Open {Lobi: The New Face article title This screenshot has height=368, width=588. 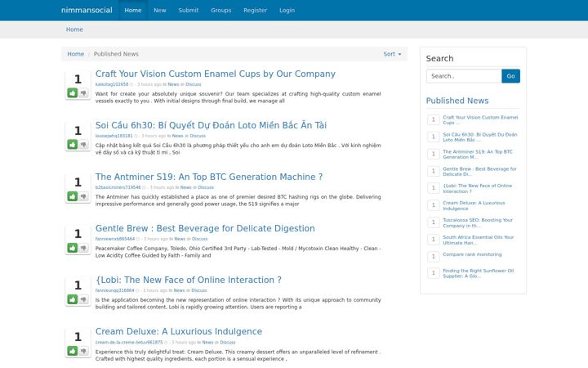[x=189, y=280]
